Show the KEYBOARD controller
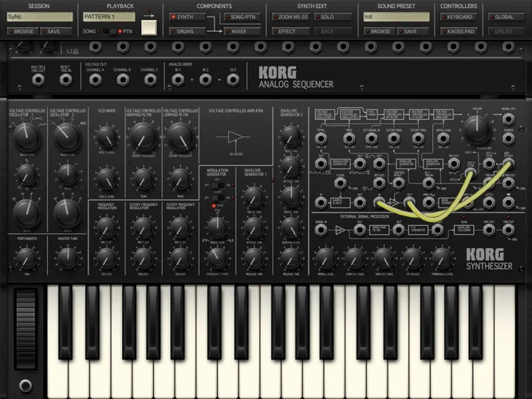The width and height of the screenshot is (532, 399). coord(459,17)
